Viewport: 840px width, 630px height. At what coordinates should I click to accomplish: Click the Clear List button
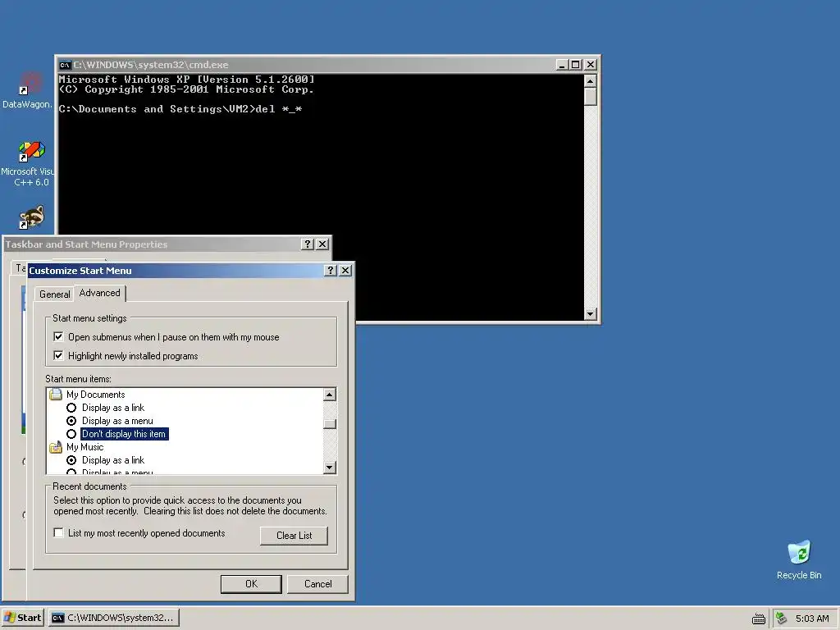(x=294, y=536)
